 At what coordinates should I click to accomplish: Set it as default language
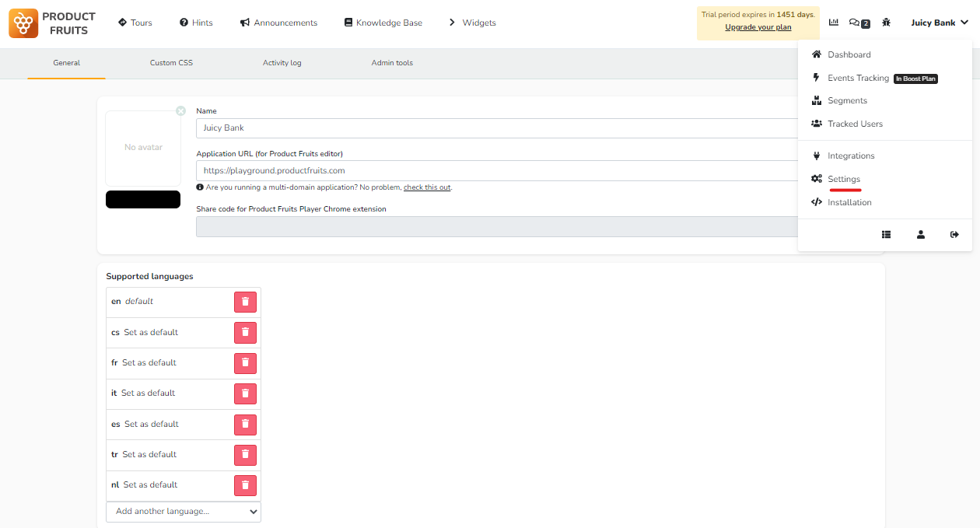pos(148,393)
